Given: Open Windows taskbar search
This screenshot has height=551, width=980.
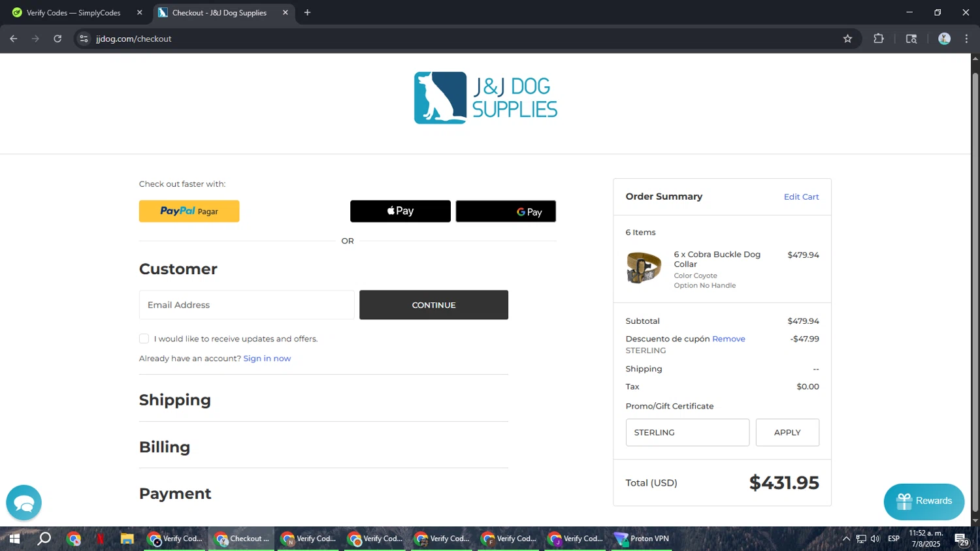Looking at the screenshot, I should [x=44, y=539].
